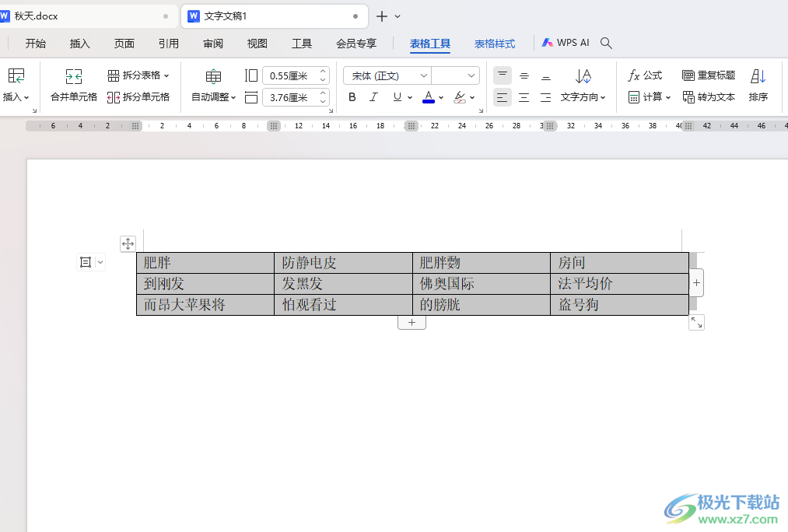Open the 页面 tab
Image resolution: width=788 pixels, height=532 pixels.
click(x=124, y=44)
